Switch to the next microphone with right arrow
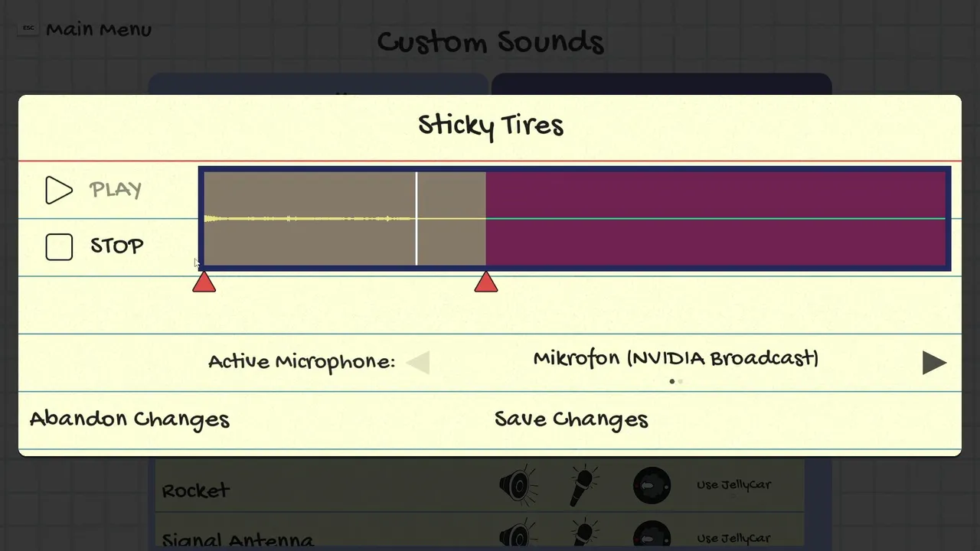The height and width of the screenshot is (551, 980). (934, 363)
